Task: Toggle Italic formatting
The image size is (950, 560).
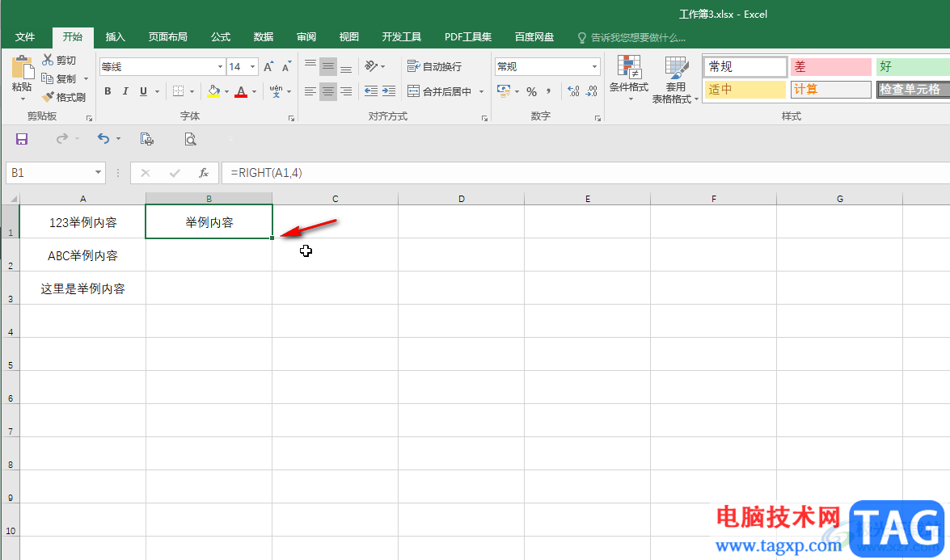Action: tap(125, 91)
